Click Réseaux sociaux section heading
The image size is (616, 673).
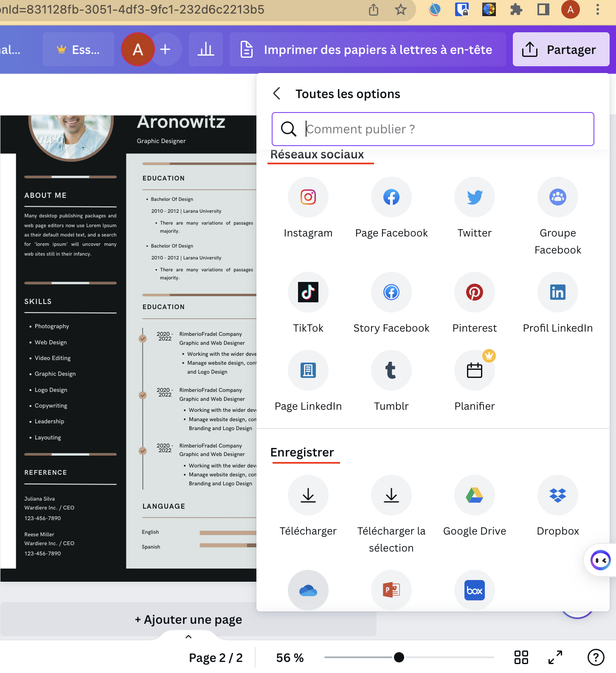point(317,155)
